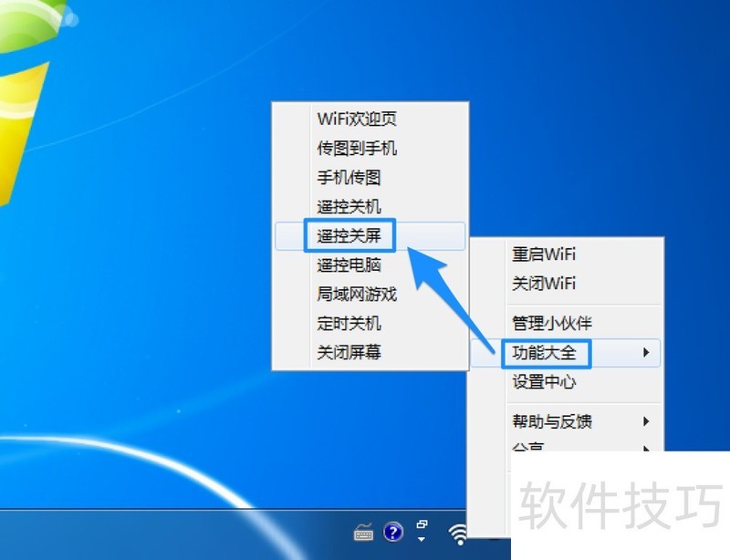Select the 功能大全 menu entry
Image resolution: width=730 pixels, height=560 pixels.
566,353
